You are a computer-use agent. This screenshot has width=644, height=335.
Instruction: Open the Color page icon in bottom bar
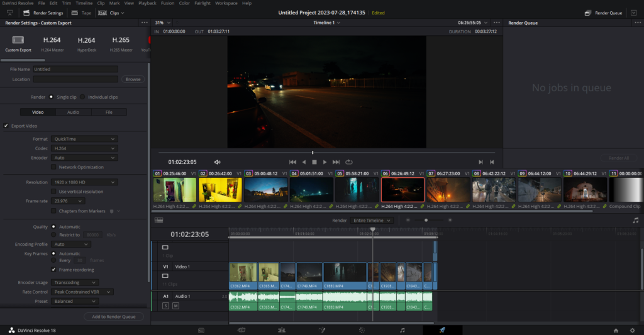click(362, 330)
